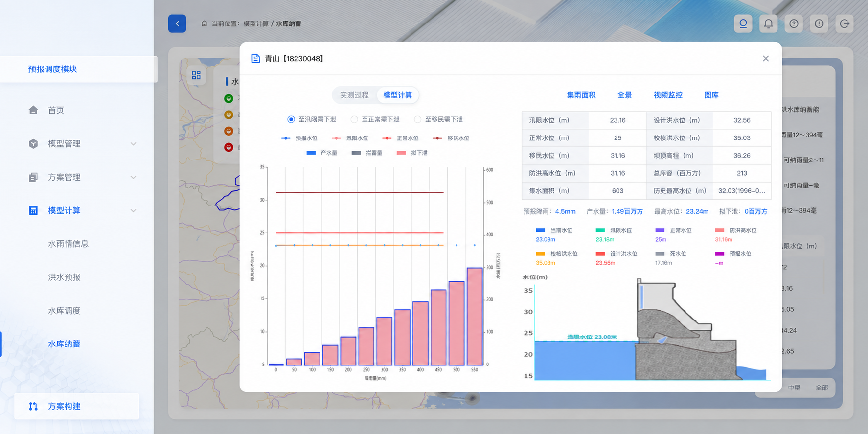Open 水雨情信息 submenu item
Image resolution: width=868 pixels, height=434 pixels.
pyautogui.click(x=68, y=244)
